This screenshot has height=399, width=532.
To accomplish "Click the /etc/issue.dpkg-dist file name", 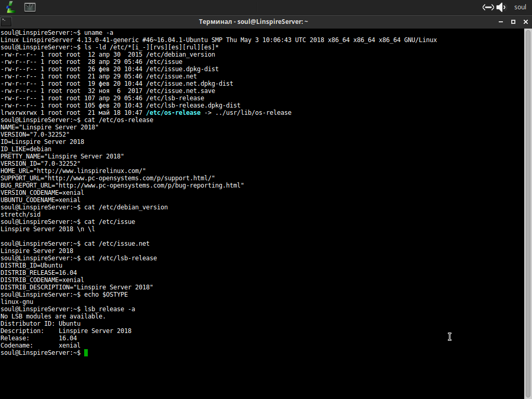I will 182,69.
